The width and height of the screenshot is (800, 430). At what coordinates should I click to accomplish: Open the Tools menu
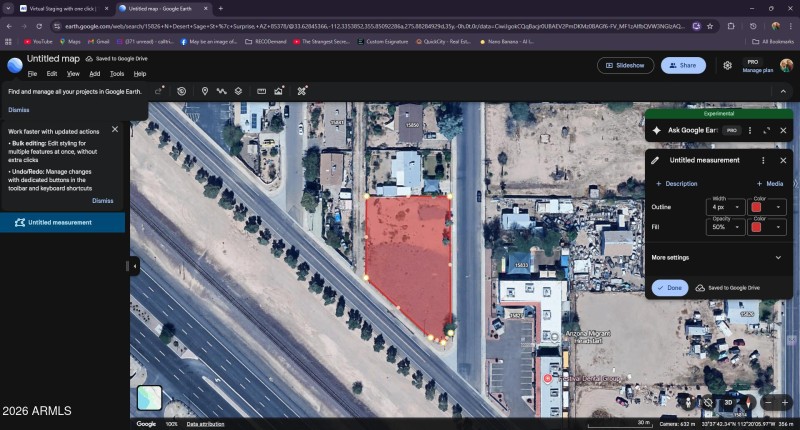(x=117, y=74)
